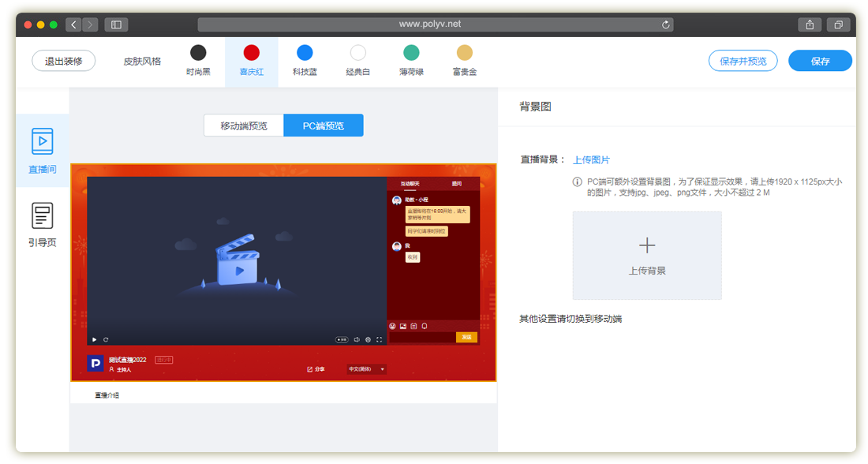Switch to the 提问 chat tab
This screenshot has width=868, height=464.
457,183
